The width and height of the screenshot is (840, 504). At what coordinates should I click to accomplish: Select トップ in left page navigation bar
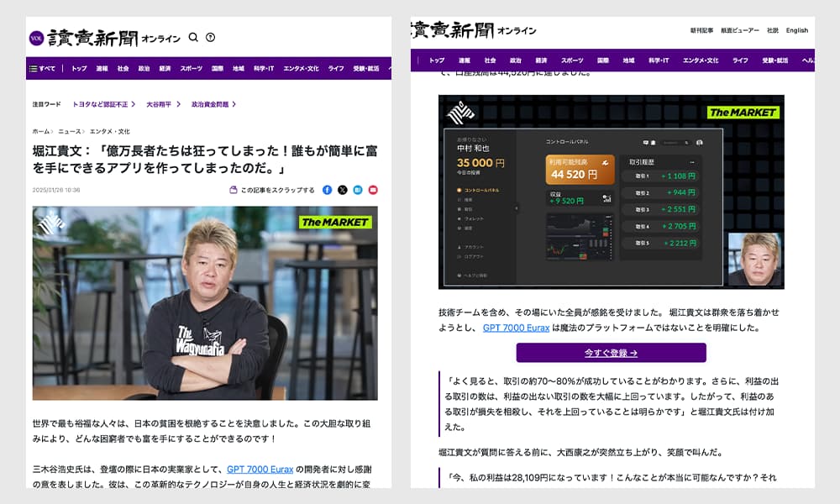pyautogui.click(x=79, y=69)
